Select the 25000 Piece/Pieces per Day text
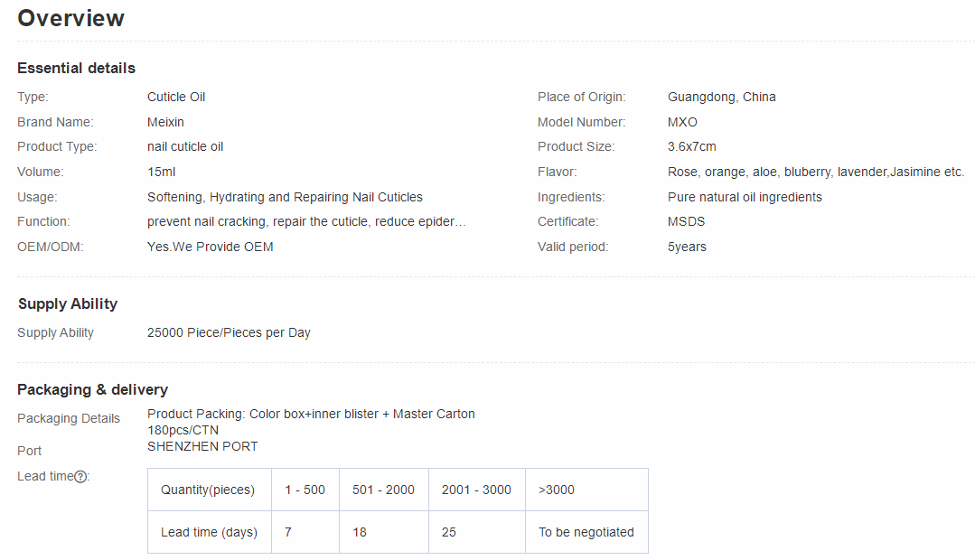Image resolution: width=975 pixels, height=560 pixels. click(x=229, y=332)
